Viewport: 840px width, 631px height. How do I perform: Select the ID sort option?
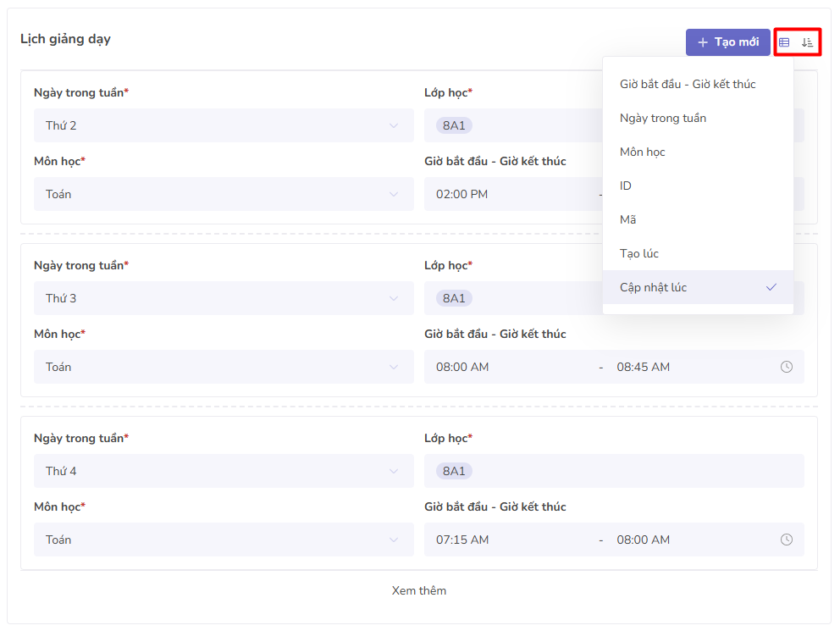click(x=626, y=185)
